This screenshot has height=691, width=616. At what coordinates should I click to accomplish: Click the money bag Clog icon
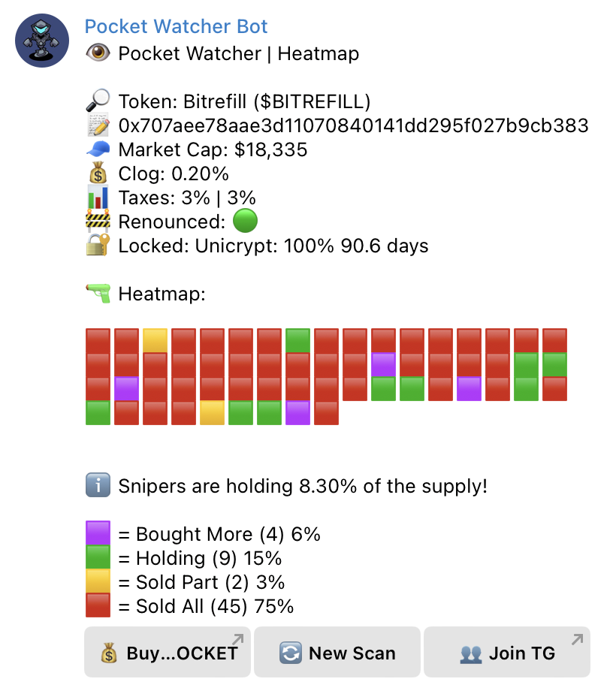coord(98,174)
